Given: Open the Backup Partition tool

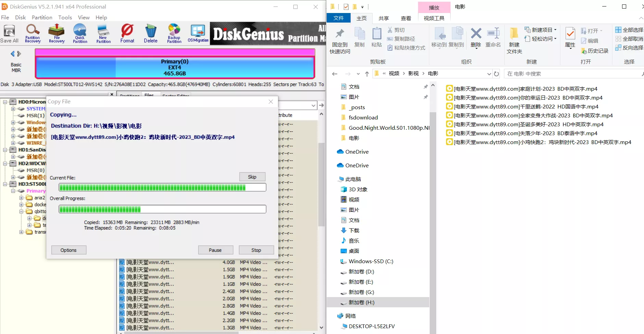Looking at the screenshot, I should coord(174,34).
